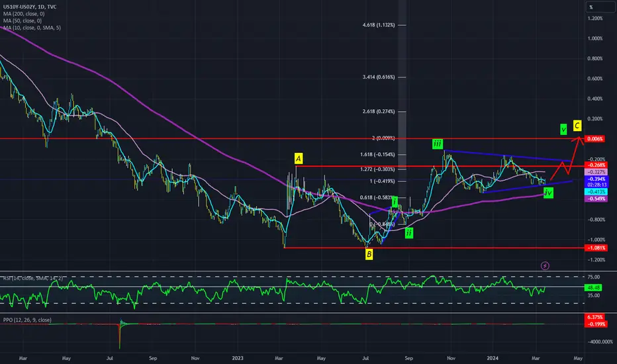Click 2024 on the time axis
Image resolution: width=617 pixels, height=364 pixels.
[493, 359]
